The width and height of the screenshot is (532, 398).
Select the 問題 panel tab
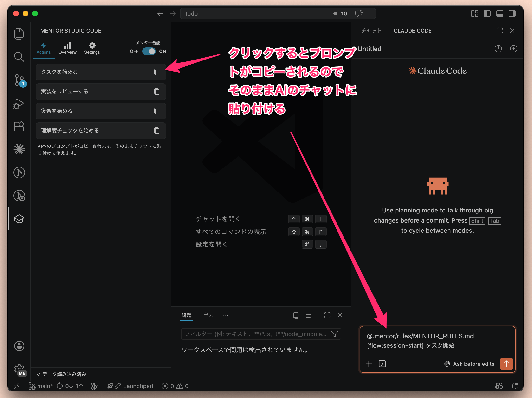coord(186,315)
